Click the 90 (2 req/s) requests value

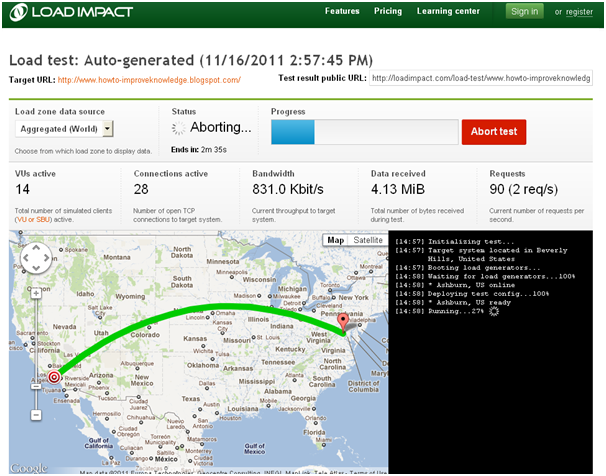(x=524, y=189)
